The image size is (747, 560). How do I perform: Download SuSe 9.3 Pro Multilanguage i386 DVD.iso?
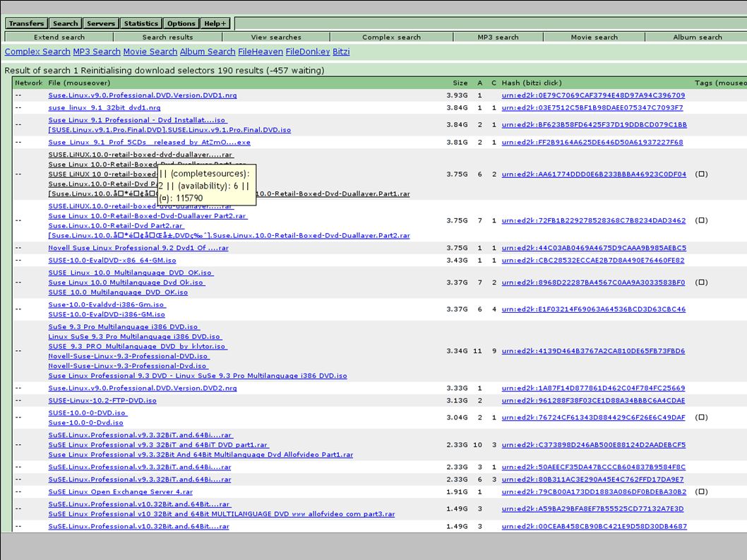click(x=124, y=327)
